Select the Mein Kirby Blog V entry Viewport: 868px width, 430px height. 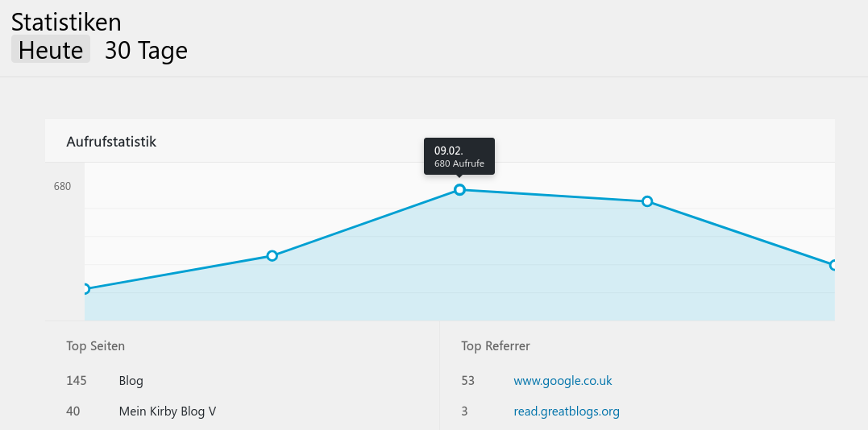[167, 411]
